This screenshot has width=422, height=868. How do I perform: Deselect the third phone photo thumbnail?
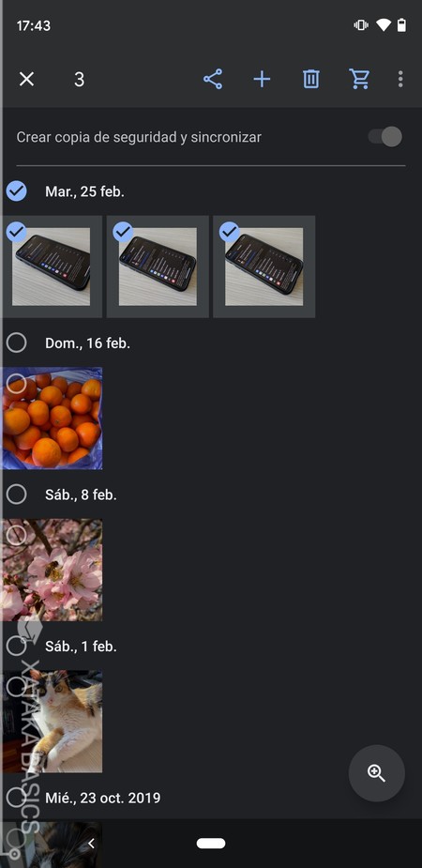coord(264,266)
